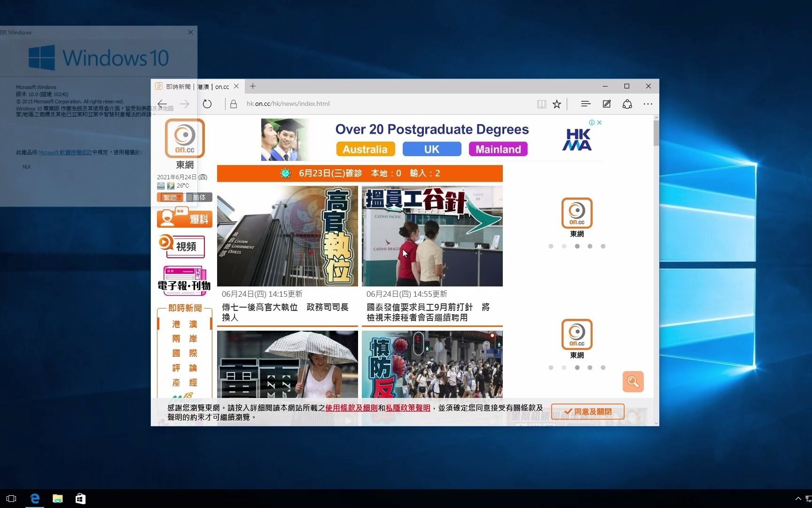Make a Web Note
This screenshot has height=508, width=812.
tap(607, 104)
